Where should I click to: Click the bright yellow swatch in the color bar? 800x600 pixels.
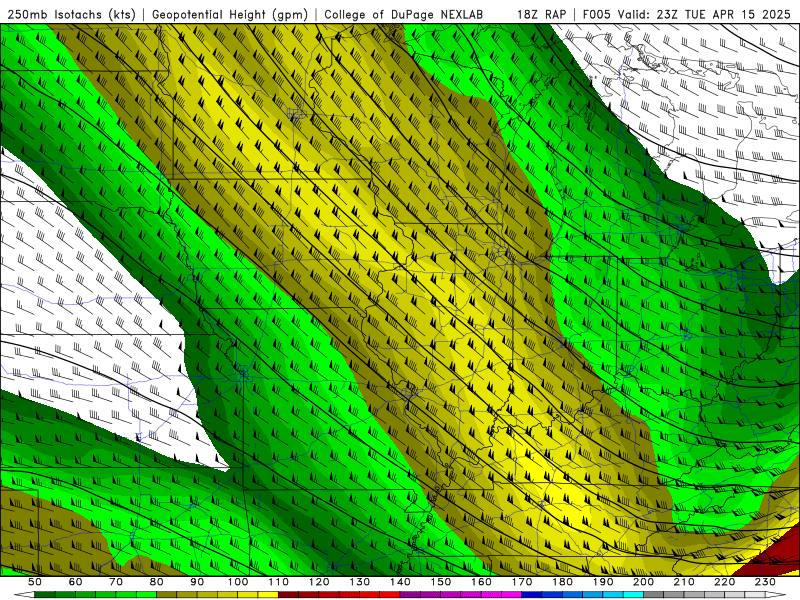click(x=268, y=594)
